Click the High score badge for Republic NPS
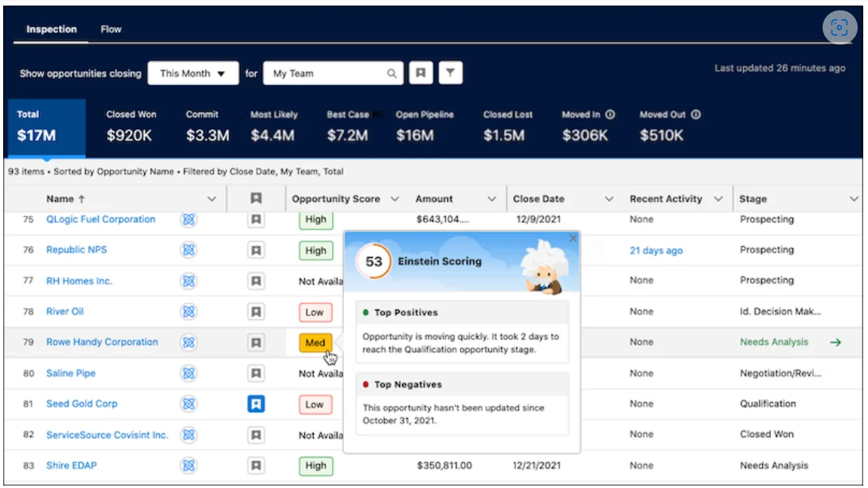 point(316,251)
